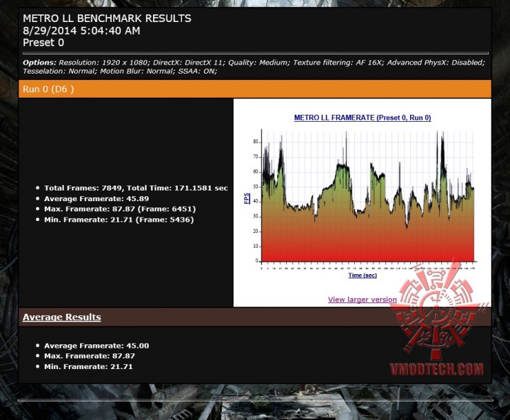Click Max. Framerate: 87.87 under Average Results
The height and width of the screenshot is (420, 510).
[x=89, y=356]
